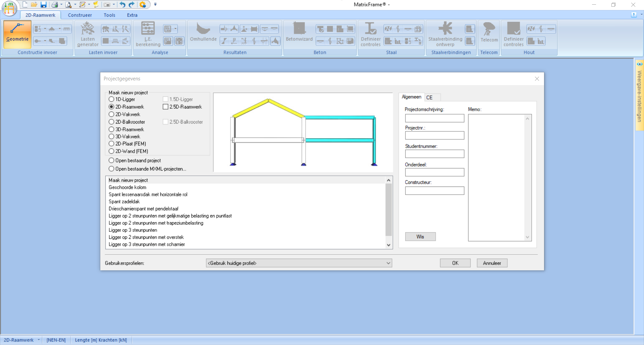Click the Print icon in quick toolbar

(x=54, y=5)
